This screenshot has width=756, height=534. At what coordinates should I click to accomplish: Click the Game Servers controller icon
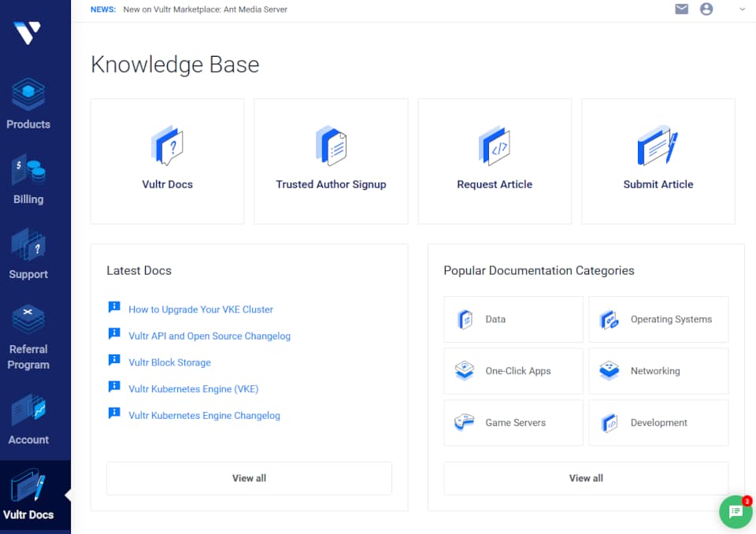pyautogui.click(x=465, y=422)
